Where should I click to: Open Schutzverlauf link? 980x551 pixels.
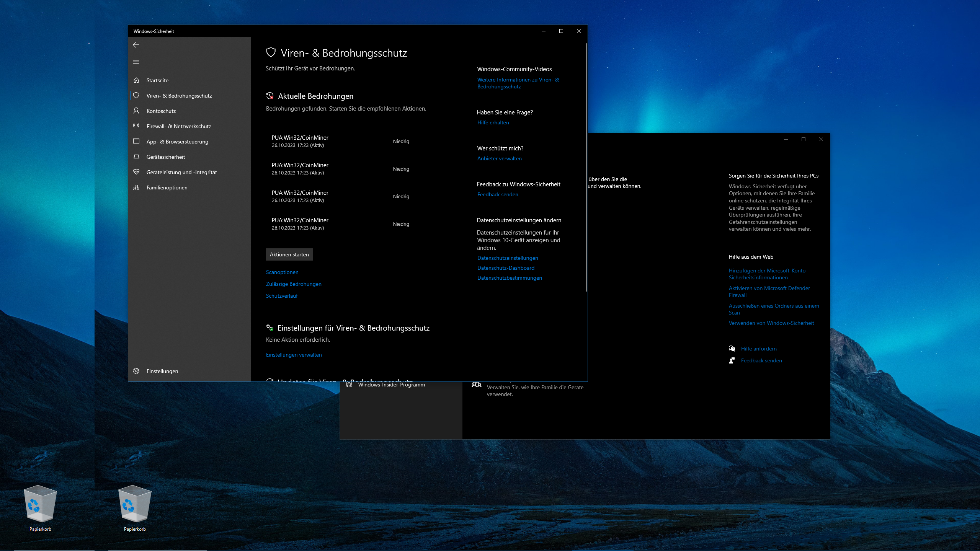pyautogui.click(x=282, y=295)
